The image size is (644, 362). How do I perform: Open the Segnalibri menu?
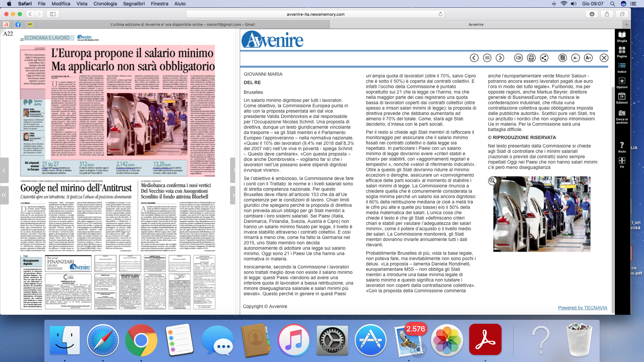click(134, 4)
